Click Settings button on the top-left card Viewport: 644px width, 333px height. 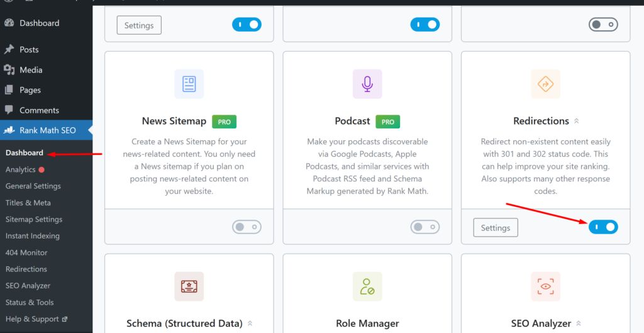tap(139, 25)
